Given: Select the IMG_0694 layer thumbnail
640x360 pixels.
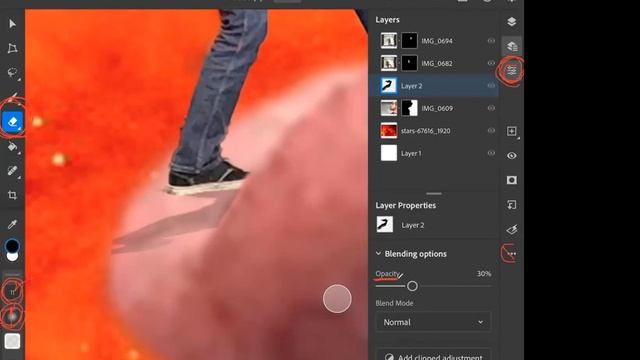Looking at the screenshot, I should [x=389, y=41].
